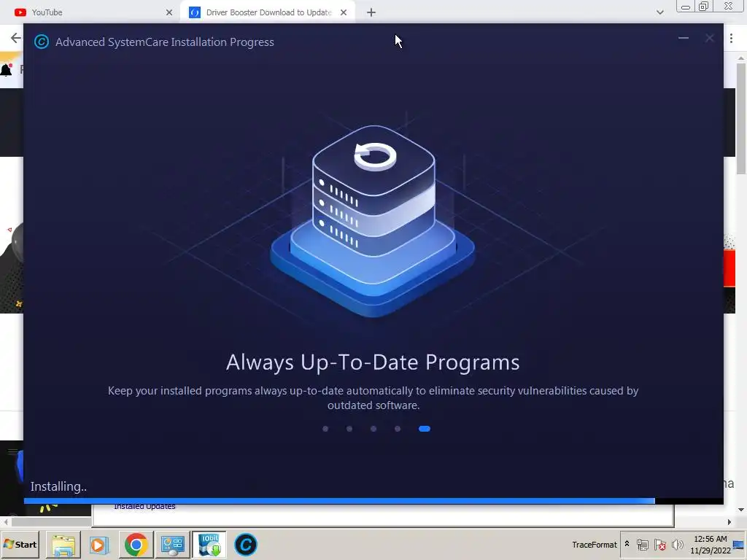Minimize the Advanced SystemCare installer window
The image size is (747, 560).
683,38
